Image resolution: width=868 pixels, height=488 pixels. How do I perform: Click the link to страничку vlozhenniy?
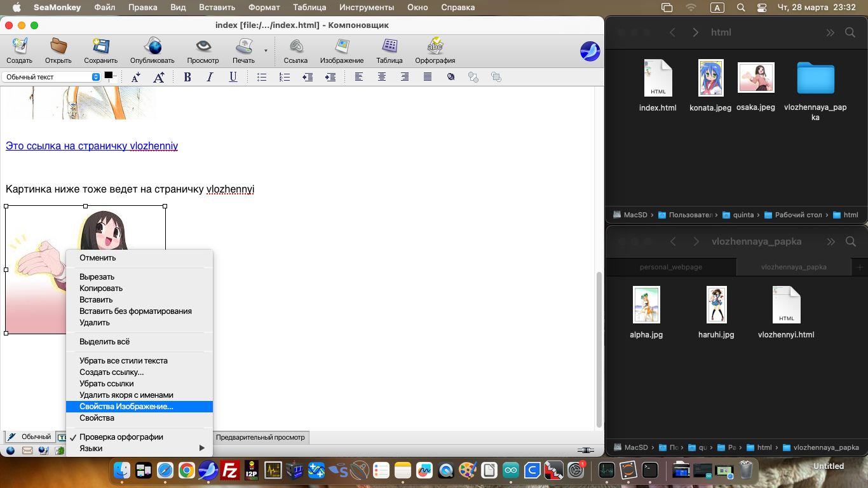tap(92, 146)
